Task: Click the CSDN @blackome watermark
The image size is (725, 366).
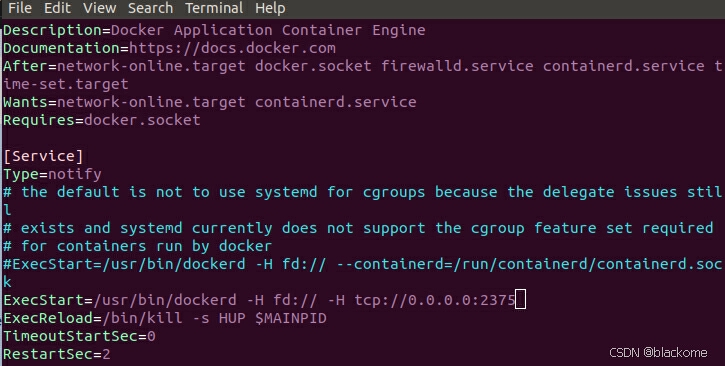Action: click(x=658, y=353)
